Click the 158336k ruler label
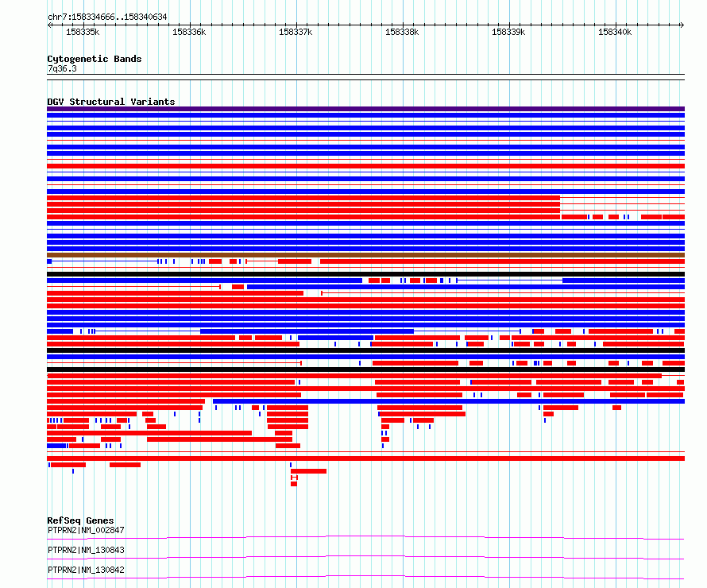 click(x=189, y=32)
